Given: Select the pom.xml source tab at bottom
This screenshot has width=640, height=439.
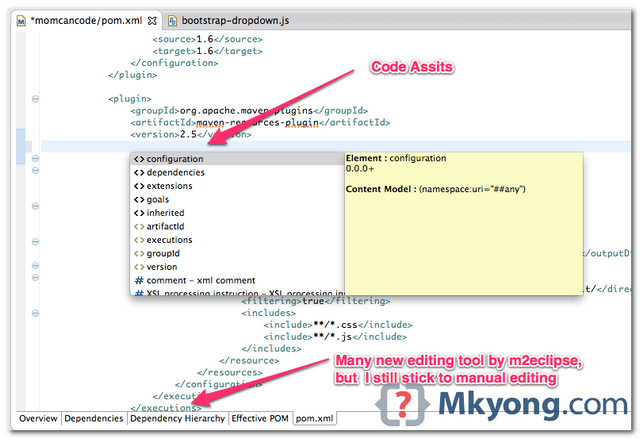Looking at the screenshot, I should 314,418.
